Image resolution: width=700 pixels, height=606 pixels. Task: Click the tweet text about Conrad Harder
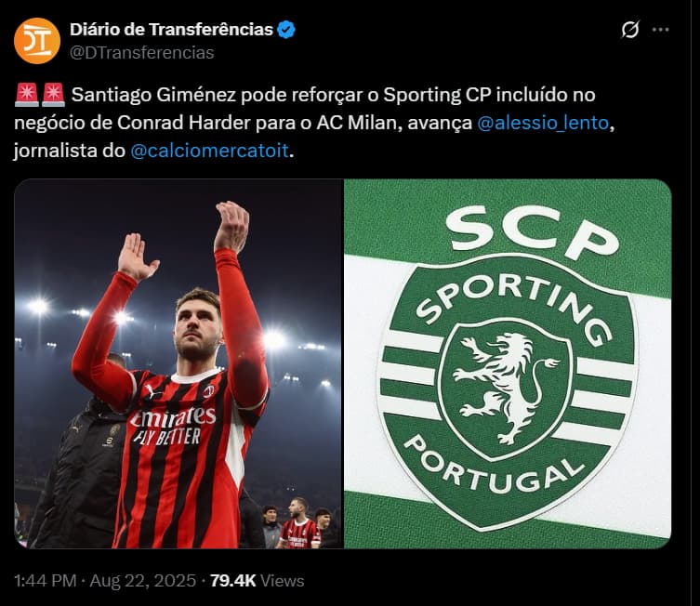(x=305, y=123)
